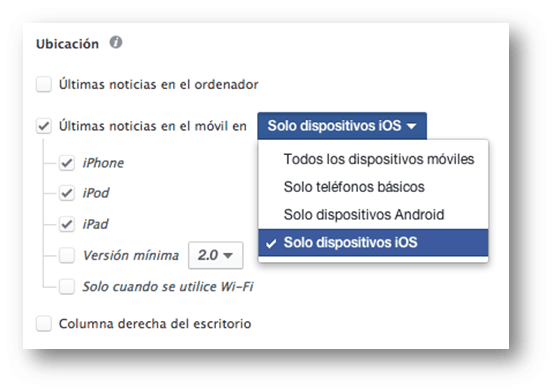
Task: Select Todos los dispositivos móviles option
Action: click(373, 159)
